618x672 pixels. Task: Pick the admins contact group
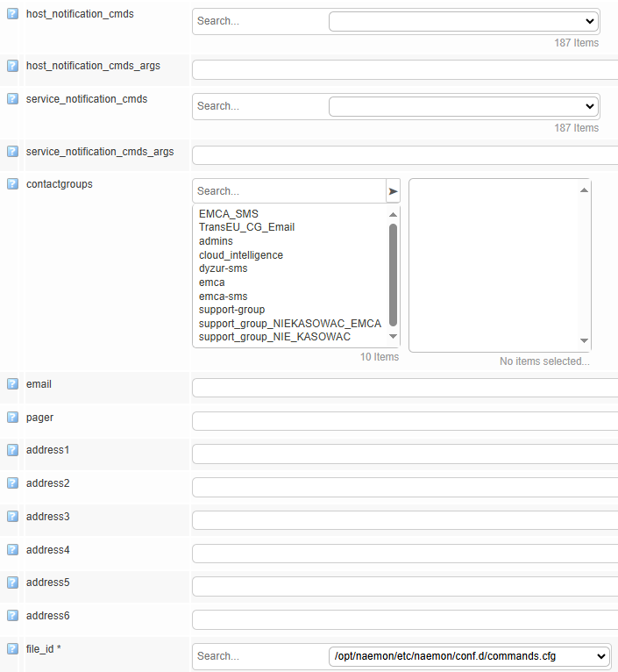[216, 241]
